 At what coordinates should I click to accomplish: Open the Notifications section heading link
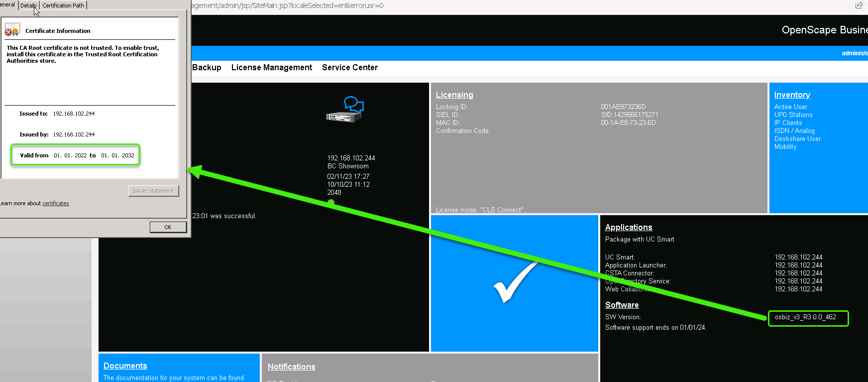coord(292,367)
